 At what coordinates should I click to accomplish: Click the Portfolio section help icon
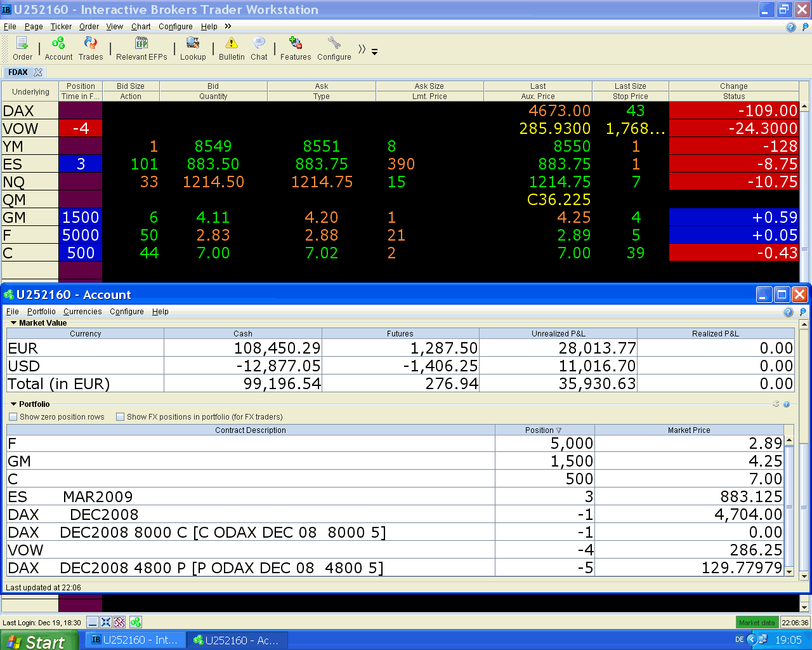coord(787,404)
